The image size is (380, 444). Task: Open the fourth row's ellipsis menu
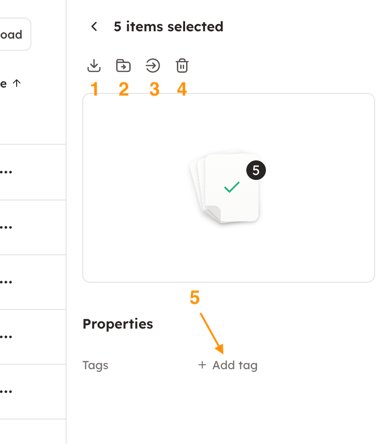(6, 337)
